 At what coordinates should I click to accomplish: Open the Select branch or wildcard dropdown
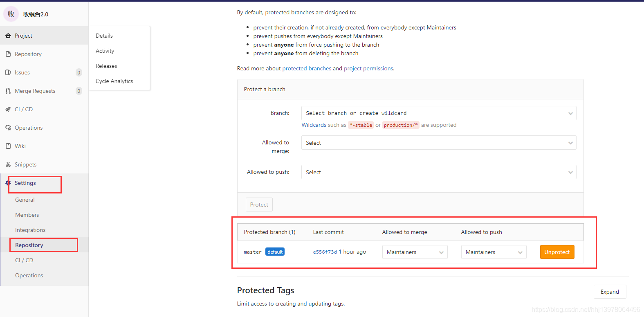(x=439, y=113)
